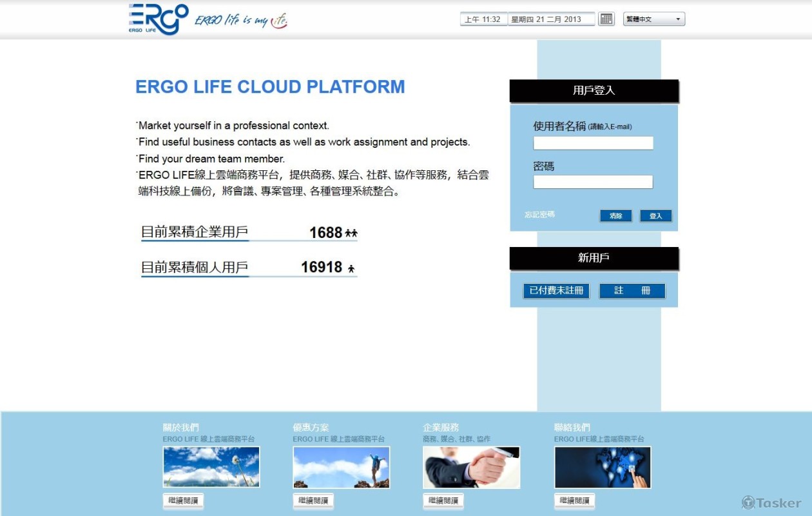Focus the 使用者名稱 email input field
The height and width of the screenshot is (516, 812).
coord(593,143)
